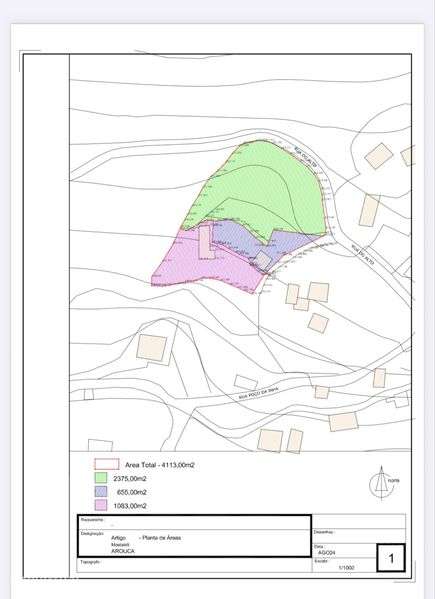Click the AROUCA text in the title block

pos(123,551)
